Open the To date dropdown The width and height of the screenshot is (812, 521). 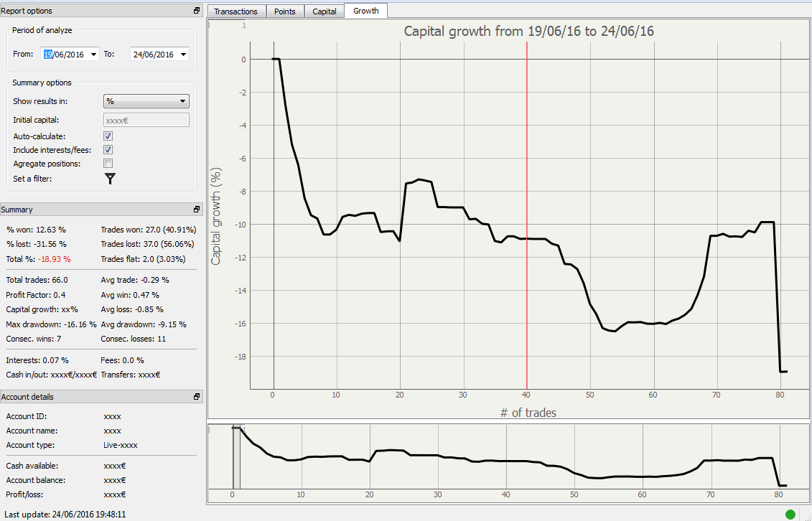[183, 55]
